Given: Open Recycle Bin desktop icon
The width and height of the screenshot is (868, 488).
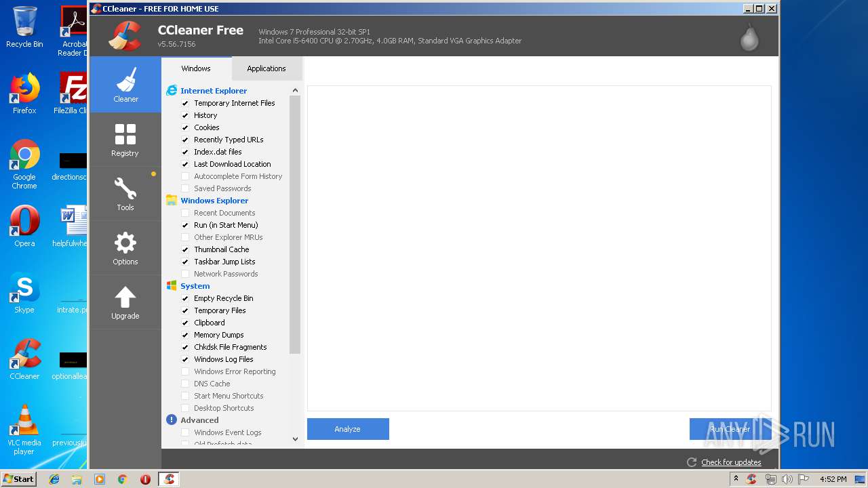Looking at the screenshot, I should 24,27.
